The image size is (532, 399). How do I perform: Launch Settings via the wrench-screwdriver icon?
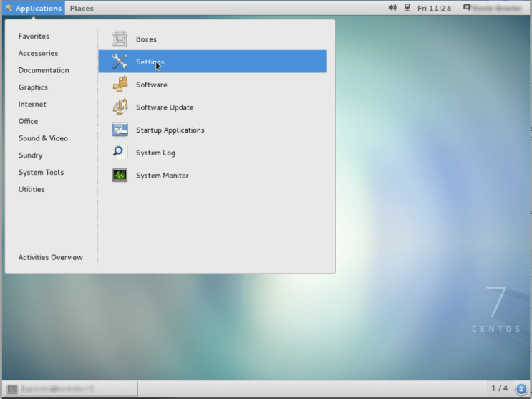(x=120, y=62)
